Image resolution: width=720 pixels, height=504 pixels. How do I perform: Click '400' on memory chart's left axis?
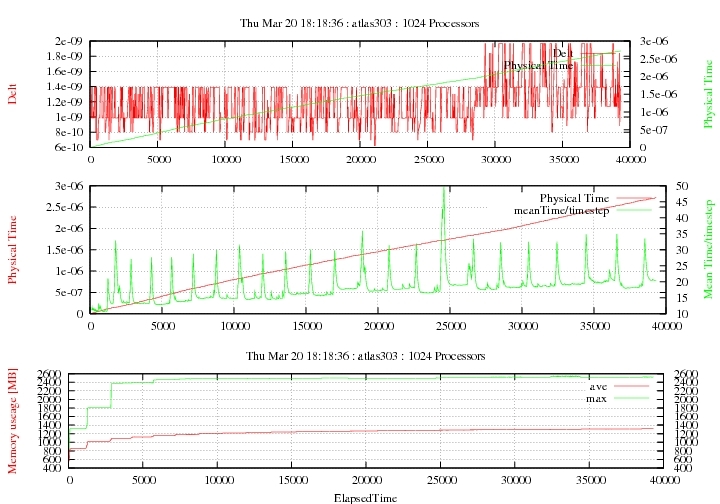[x=52, y=468]
